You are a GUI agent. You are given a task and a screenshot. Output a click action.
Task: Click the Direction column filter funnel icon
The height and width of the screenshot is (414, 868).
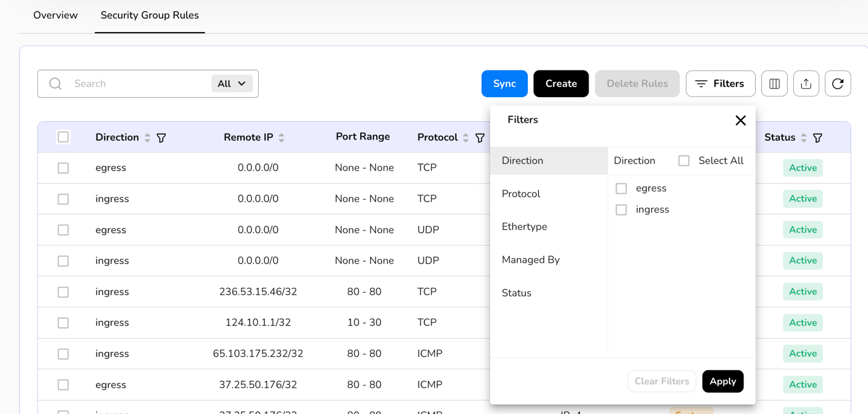pyautogui.click(x=162, y=138)
